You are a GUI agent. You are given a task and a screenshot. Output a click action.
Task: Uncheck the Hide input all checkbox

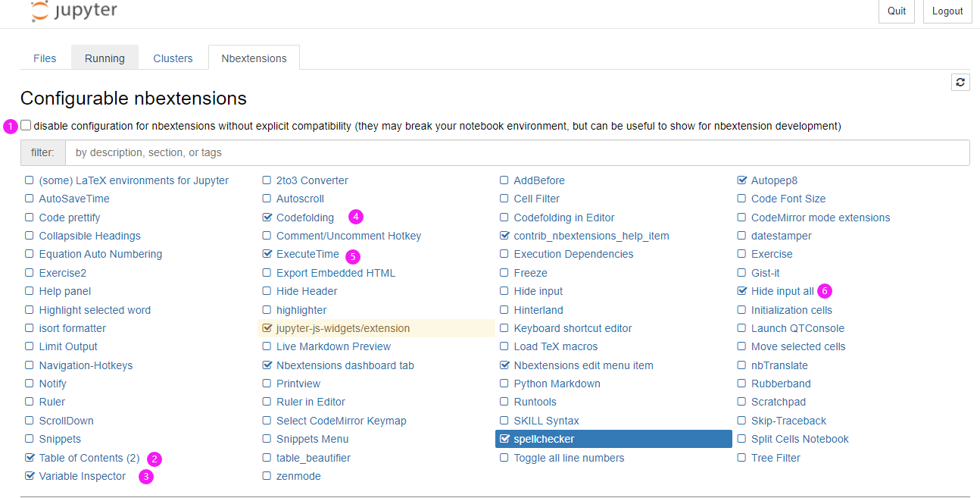coord(742,291)
